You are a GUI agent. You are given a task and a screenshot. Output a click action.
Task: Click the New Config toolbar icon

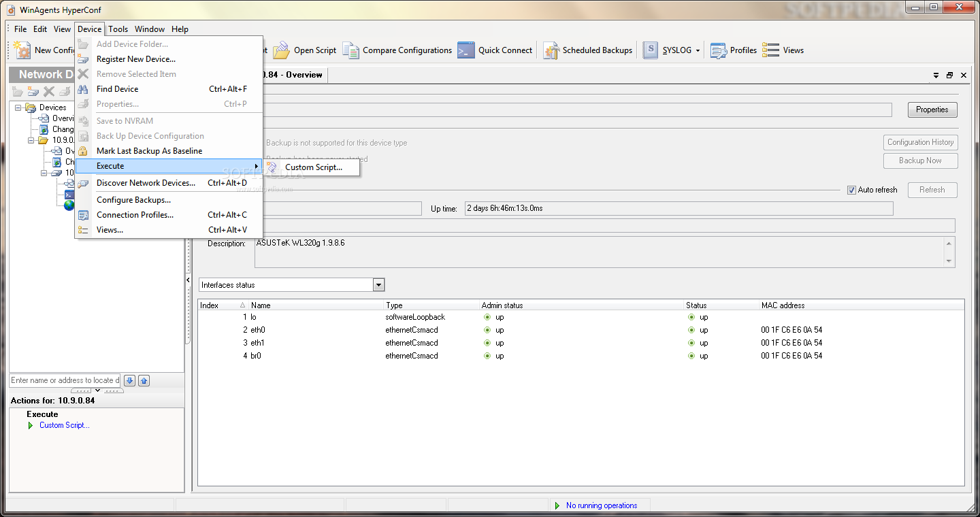coord(22,50)
